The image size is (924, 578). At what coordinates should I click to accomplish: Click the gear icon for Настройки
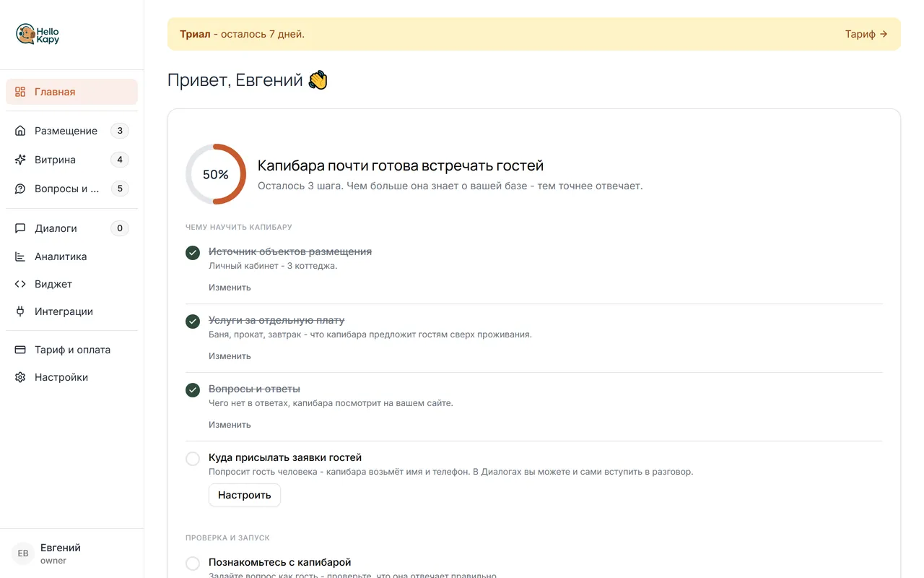click(x=20, y=377)
